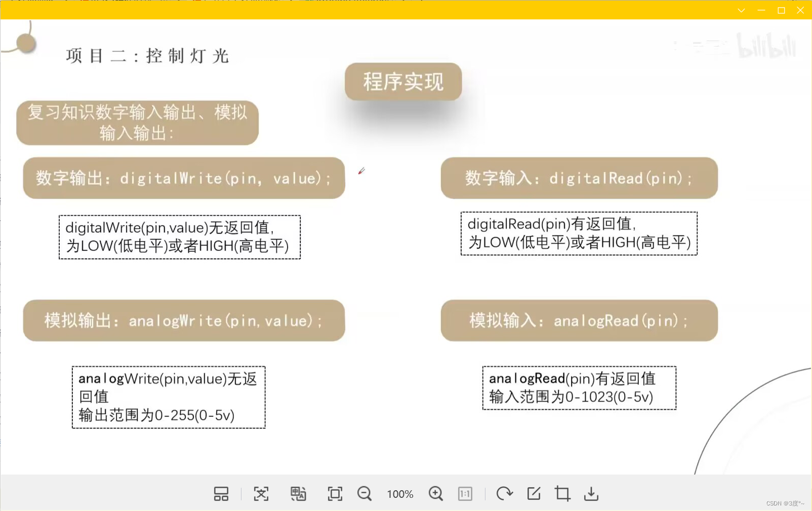Screen dimensions: 812x511
Task: Click the '复习知识数字输入输出' review box
Action: click(137, 123)
